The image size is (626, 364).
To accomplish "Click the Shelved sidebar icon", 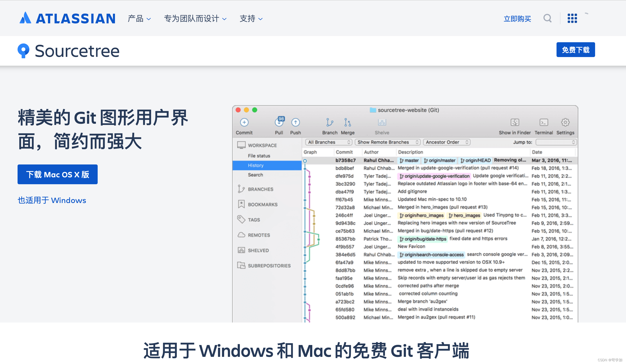I will point(241,250).
